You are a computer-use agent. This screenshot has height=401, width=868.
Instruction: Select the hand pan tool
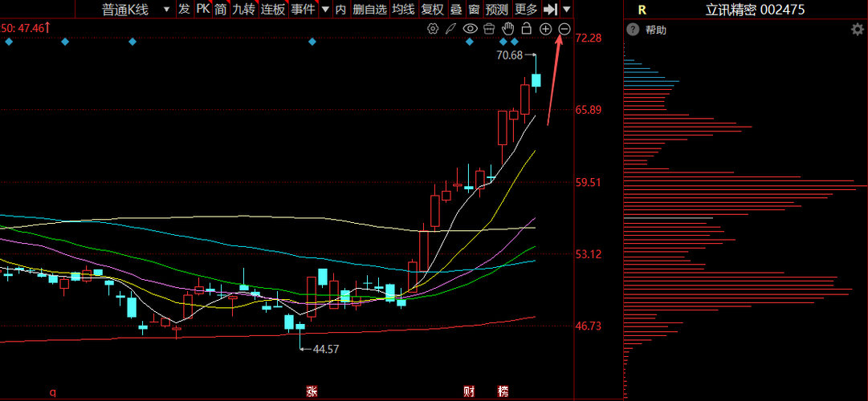coord(507,29)
